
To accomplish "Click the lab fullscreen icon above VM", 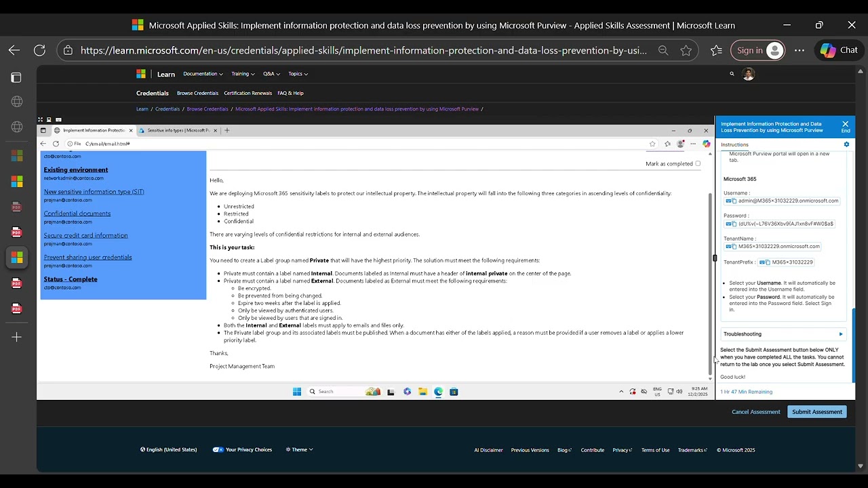I will 40,120.
